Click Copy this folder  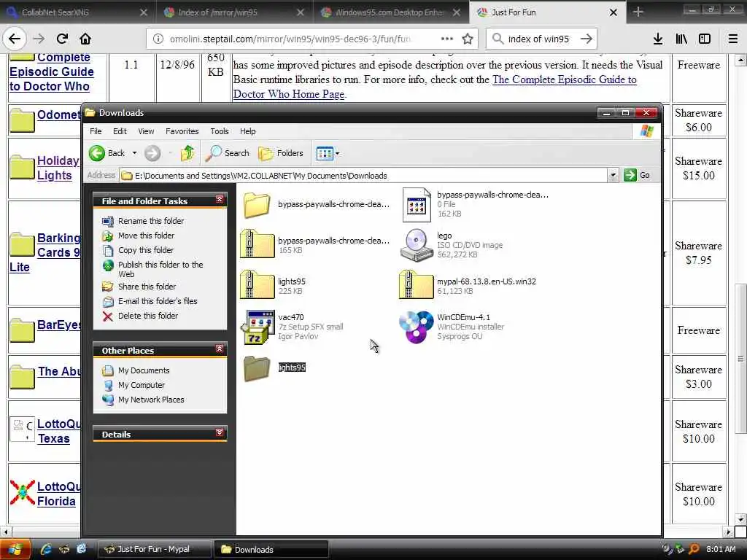[145, 250]
